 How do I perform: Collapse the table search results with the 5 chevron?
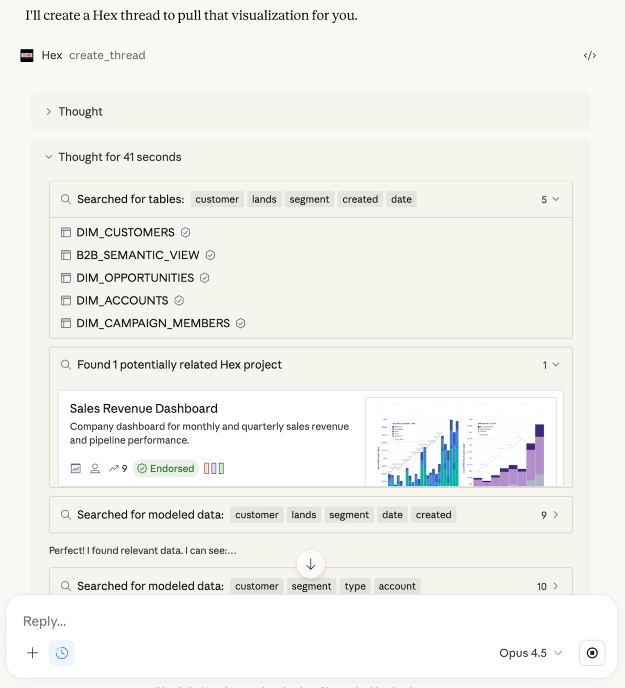(x=550, y=199)
